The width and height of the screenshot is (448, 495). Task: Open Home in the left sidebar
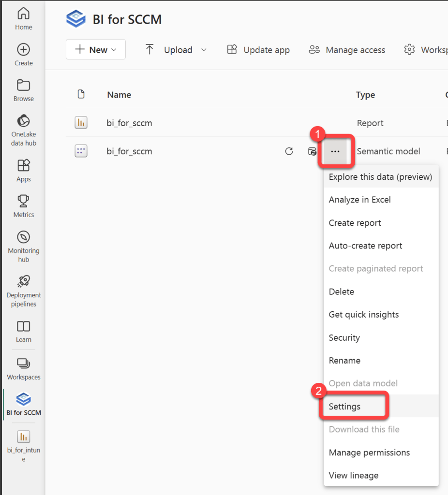(x=23, y=18)
